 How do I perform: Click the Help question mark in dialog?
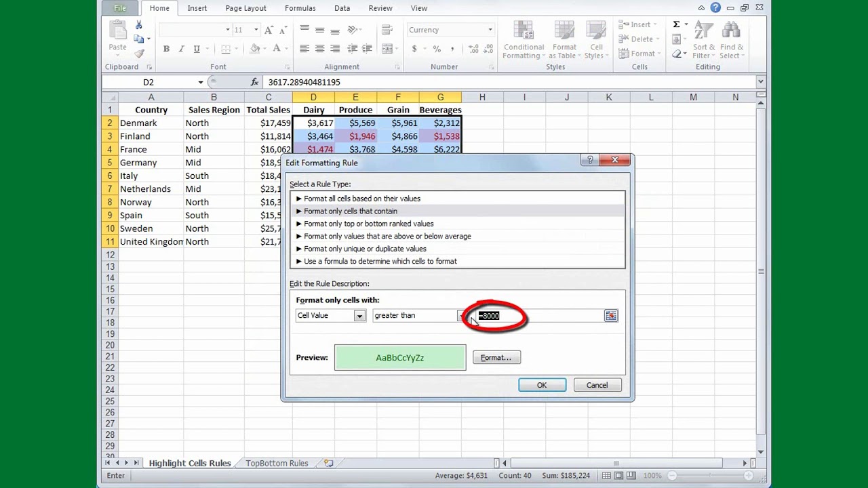point(590,160)
